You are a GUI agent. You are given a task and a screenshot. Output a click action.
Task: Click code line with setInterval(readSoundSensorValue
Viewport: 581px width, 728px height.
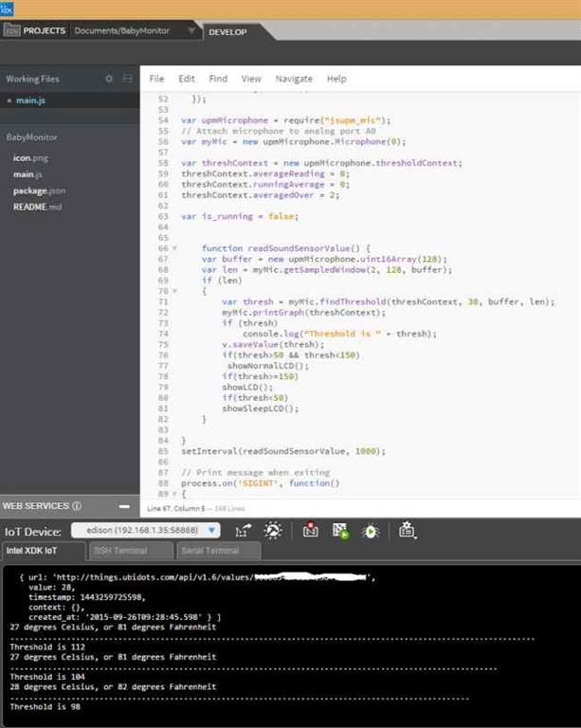[x=283, y=451]
